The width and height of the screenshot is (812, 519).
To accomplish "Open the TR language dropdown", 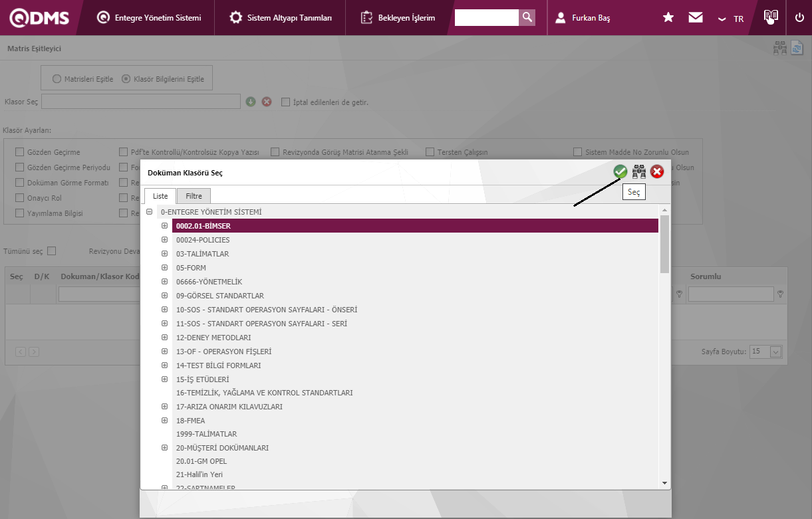I will (x=731, y=19).
